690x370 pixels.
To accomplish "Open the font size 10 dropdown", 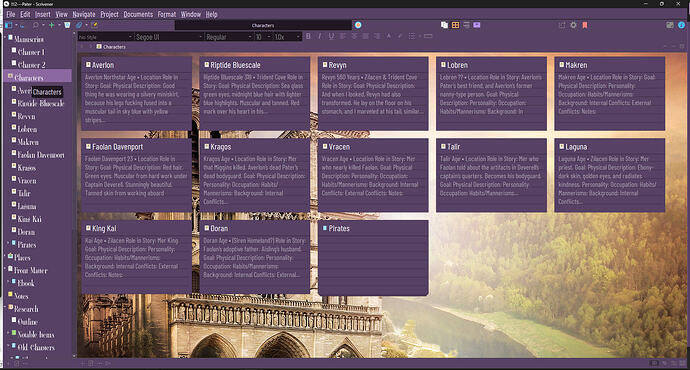I will [263, 37].
